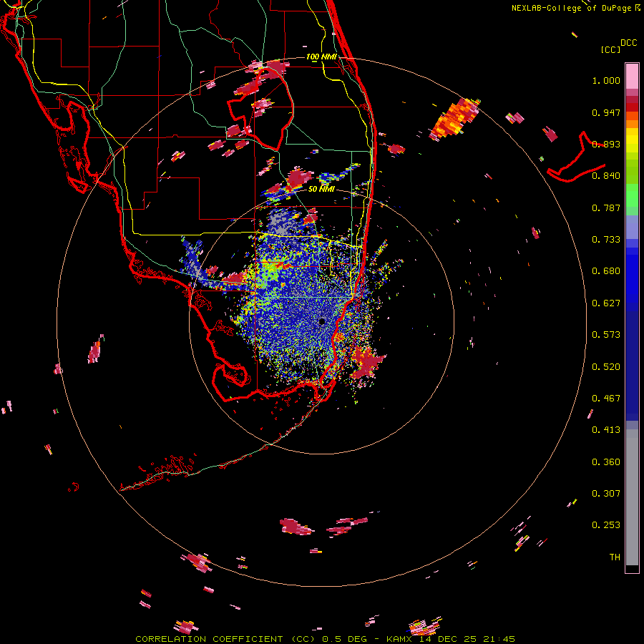Click the 0.467 color scale value
Viewport: 644px width, 644px height.
tap(606, 399)
